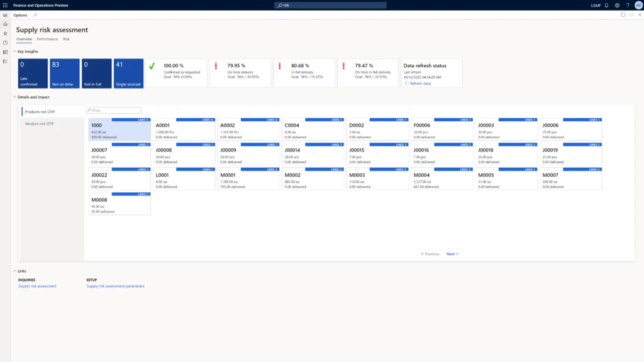Open the account menu via AD avatar
This screenshot has height=362, width=644.
(x=638, y=5)
